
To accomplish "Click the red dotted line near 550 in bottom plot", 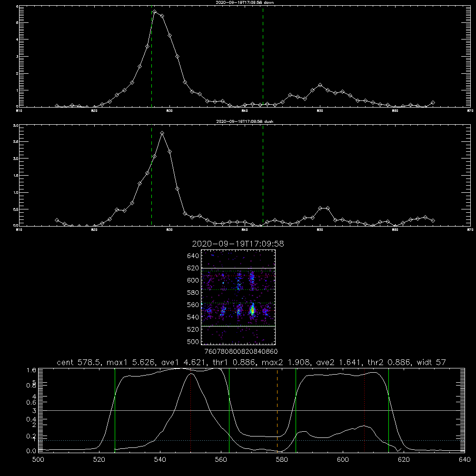I will (x=191, y=410).
